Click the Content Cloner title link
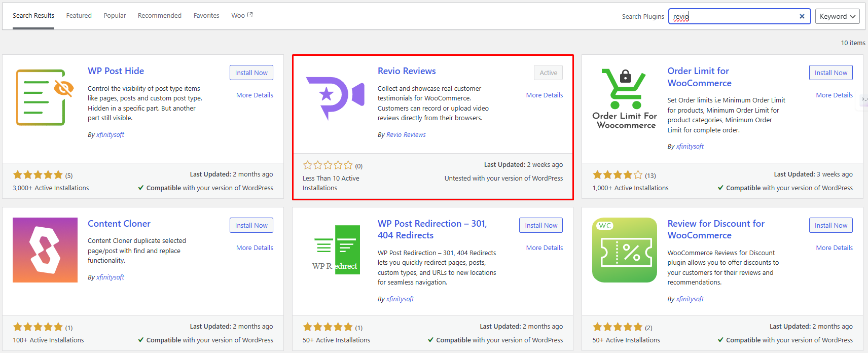Screen dimensions: 868x353 point(119,224)
